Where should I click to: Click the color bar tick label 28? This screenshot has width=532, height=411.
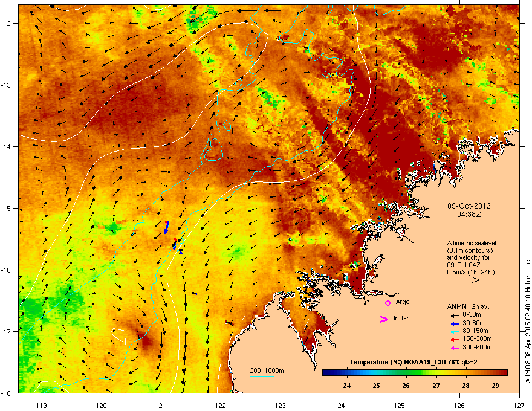465,386
